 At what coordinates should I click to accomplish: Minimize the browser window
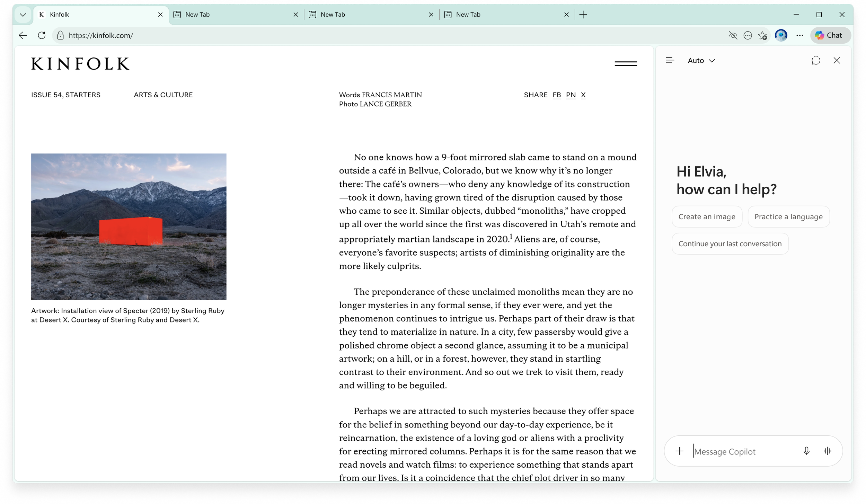click(796, 15)
